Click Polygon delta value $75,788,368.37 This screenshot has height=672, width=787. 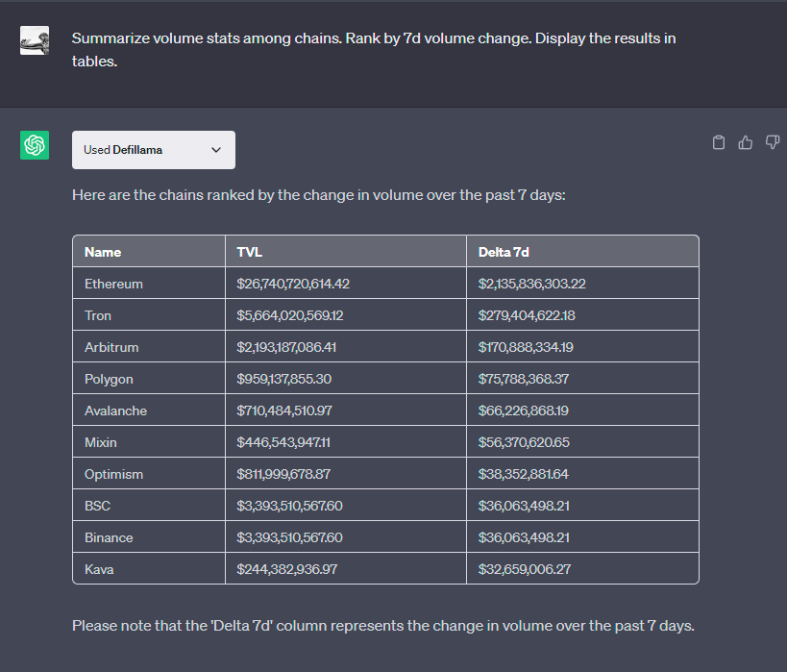pos(524,379)
